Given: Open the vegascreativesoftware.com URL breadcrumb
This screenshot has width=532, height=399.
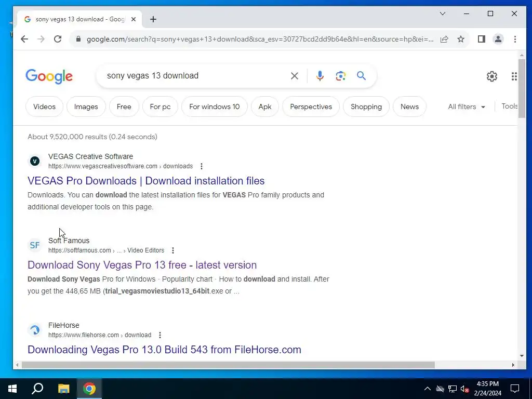Looking at the screenshot, I should tap(121, 166).
